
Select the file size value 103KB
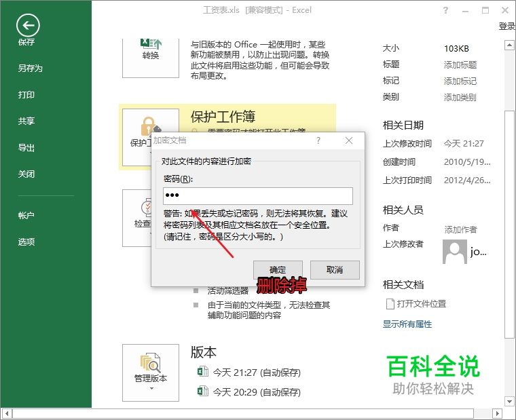pos(456,49)
